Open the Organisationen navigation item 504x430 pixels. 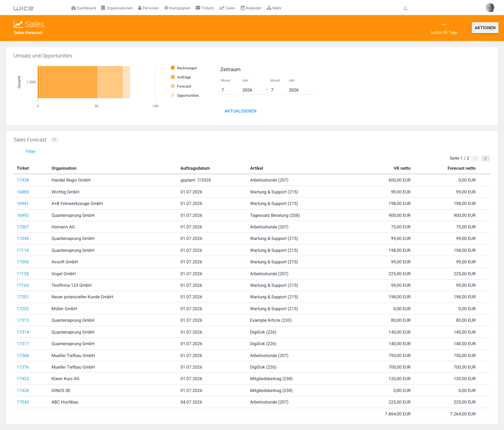pos(117,8)
